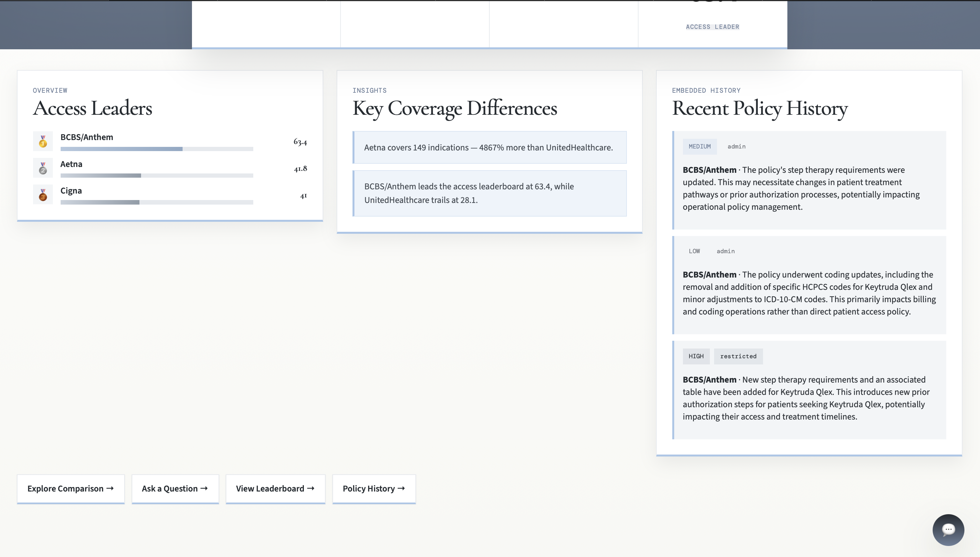Open the View Leaderboard link
The height and width of the screenshot is (557, 980).
click(x=275, y=489)
